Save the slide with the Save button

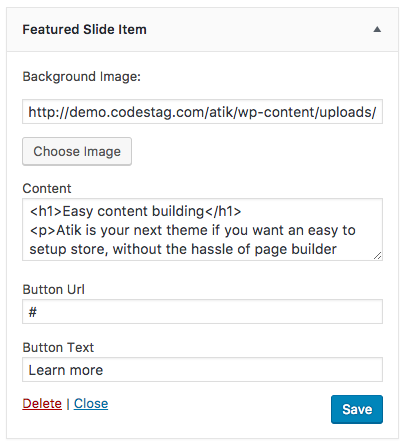click(357, 409)
